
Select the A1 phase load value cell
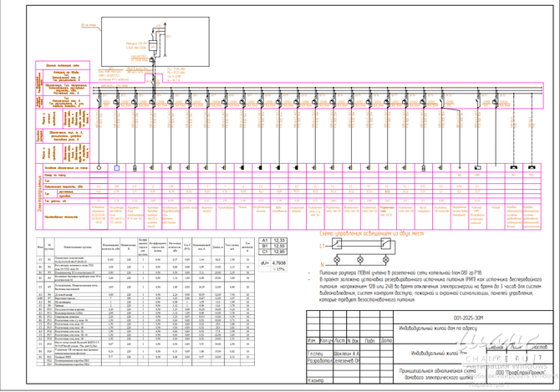tap(279, 240)
